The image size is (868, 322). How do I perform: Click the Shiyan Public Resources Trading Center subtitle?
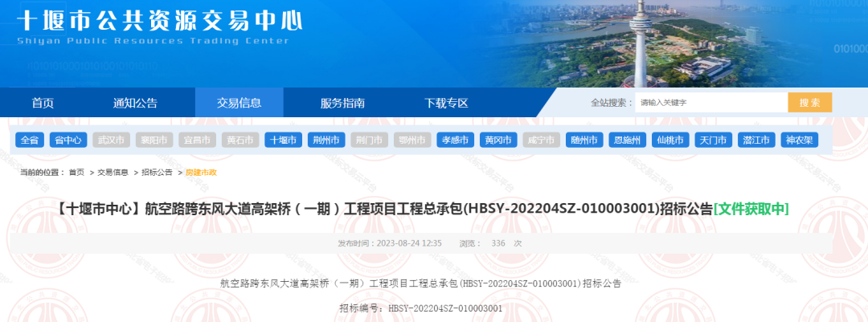(154, 41)
